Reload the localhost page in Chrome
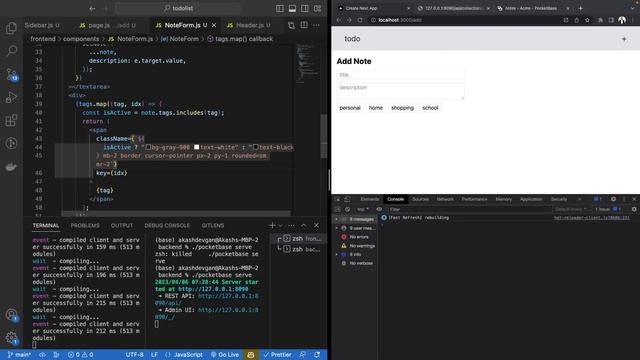The height and width of the screenshot is (360, 640). (x=360, y=20)
